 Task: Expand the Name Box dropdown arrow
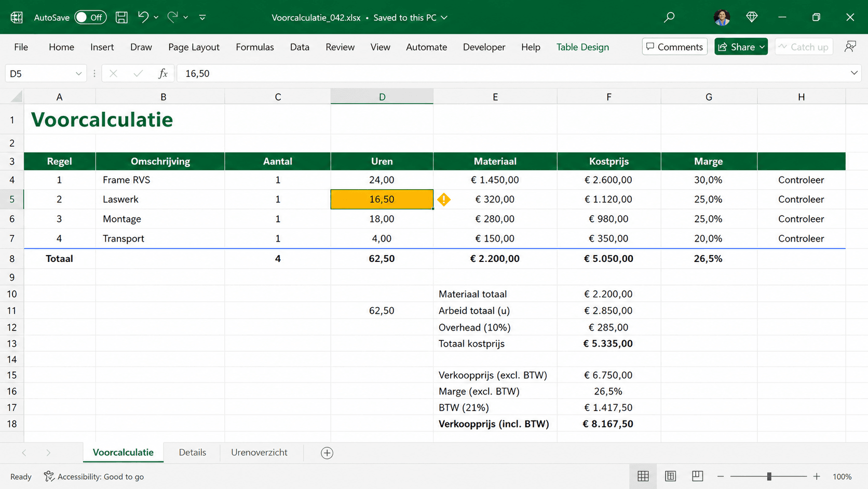click(x=78, y=74)
